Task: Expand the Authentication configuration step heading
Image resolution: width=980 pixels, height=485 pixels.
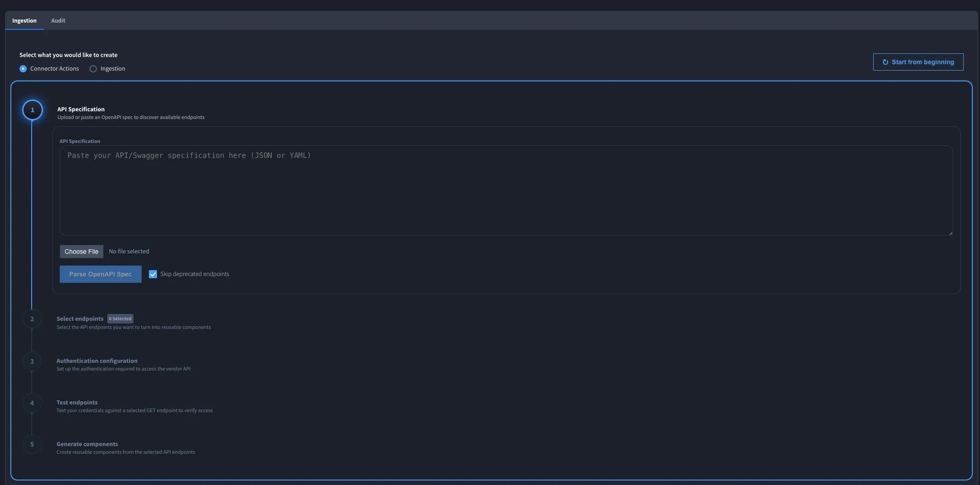Action: point(97,361)
